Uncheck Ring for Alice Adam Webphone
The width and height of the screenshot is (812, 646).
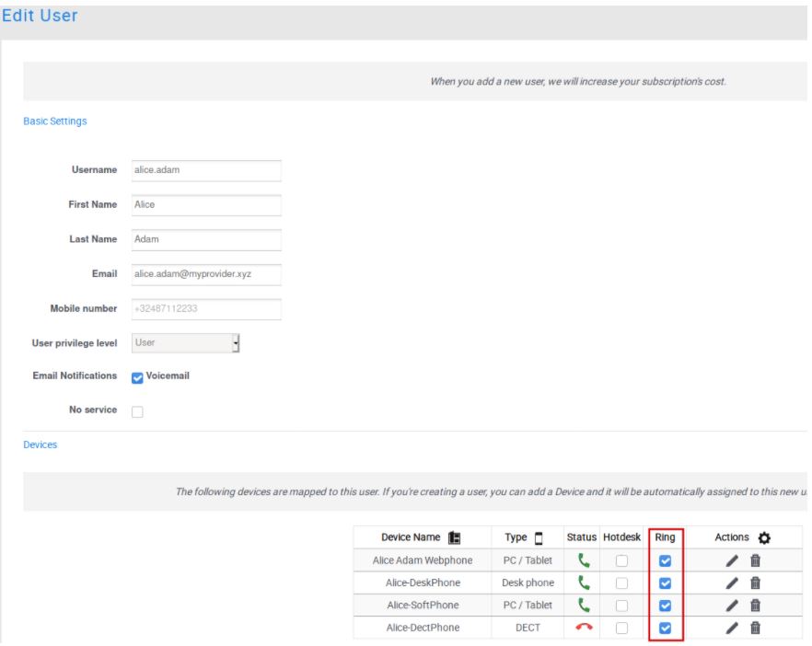(x=666, y=560)
